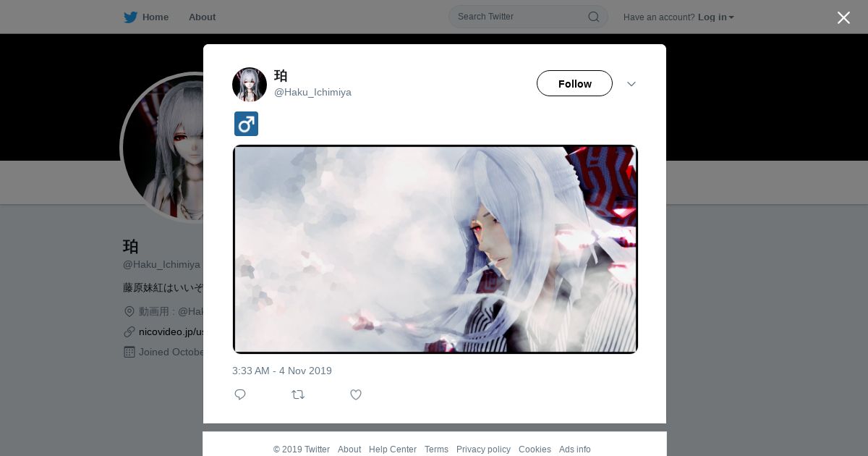Reply to the tweet

coord(240,394)
